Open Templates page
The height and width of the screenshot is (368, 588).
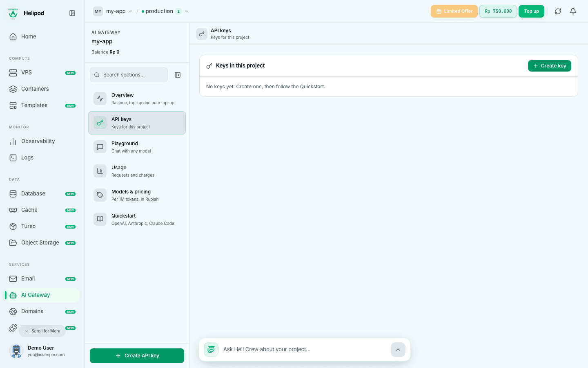pyautogui.click(x=42, y=105)
